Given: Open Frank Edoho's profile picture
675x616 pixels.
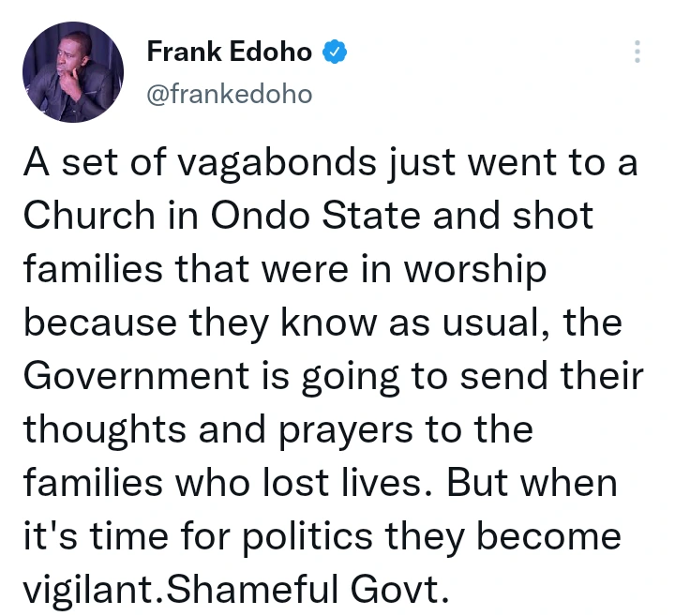Looking at the screenshot, I should tap(72, 70).
